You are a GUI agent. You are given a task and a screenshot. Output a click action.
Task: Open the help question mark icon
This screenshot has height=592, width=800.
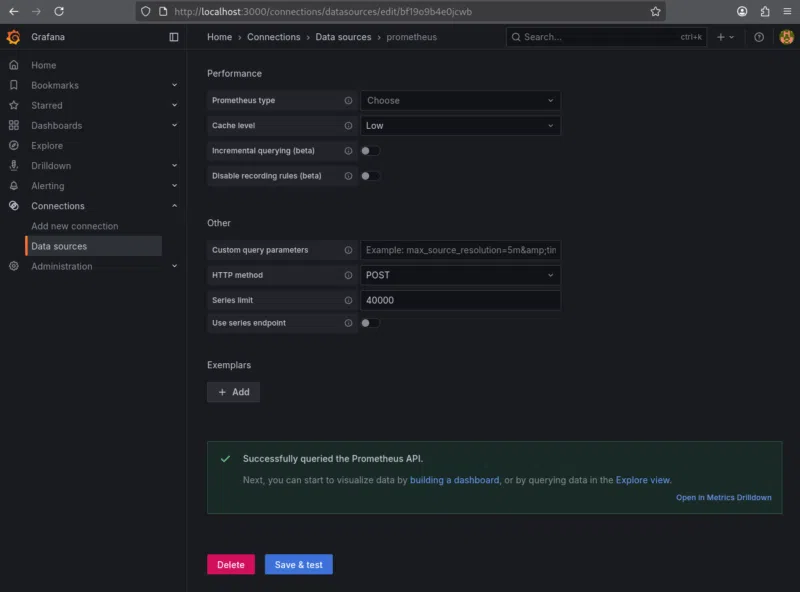click(759, 37)
